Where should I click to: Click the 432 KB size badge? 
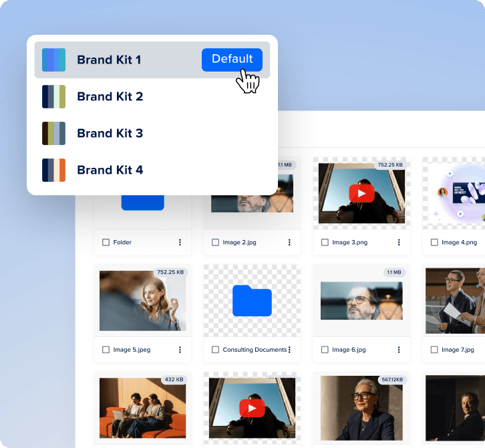pos(174,380)
